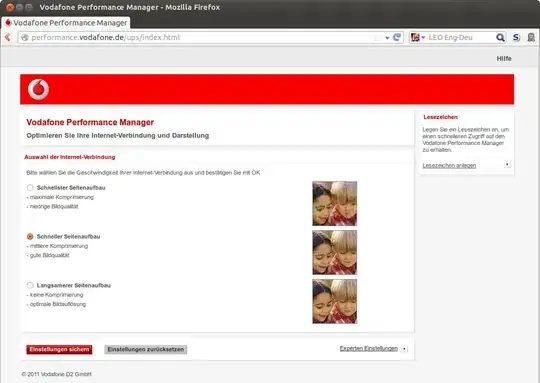The image size is (540, 383).
Task: Click the © 2011 Vodafone D2 GmbH footer
Action: 56,374
